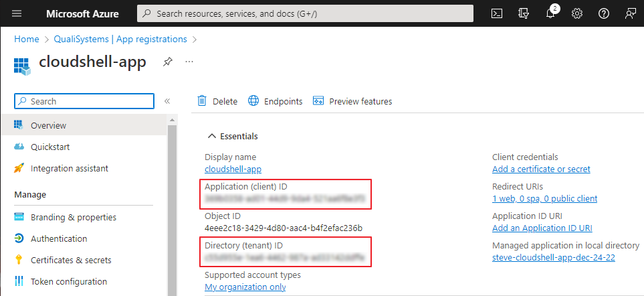Collapse the sidebar with the double chevron

point(167,101)
